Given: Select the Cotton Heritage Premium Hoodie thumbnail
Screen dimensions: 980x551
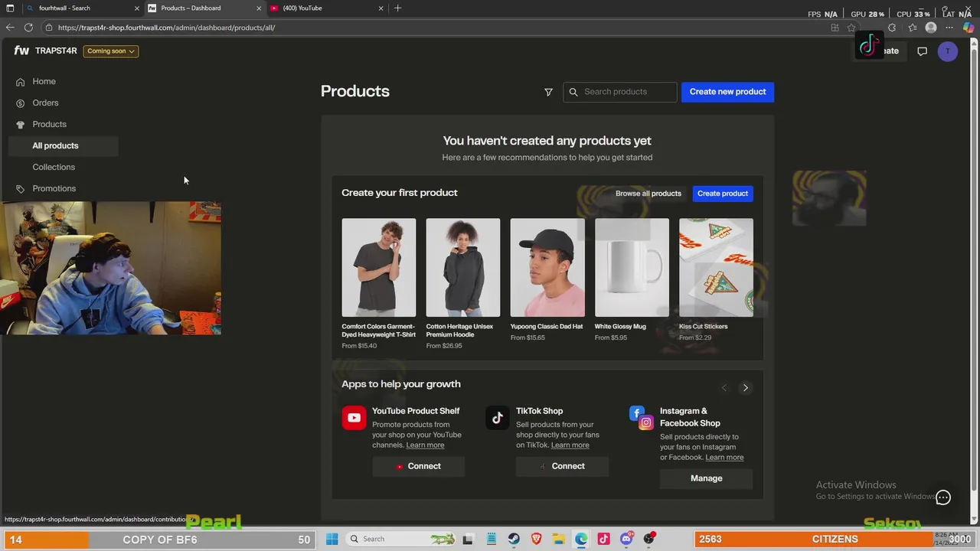Looking at the screenshot, I should pyautogui.click(x=463, y=268).
